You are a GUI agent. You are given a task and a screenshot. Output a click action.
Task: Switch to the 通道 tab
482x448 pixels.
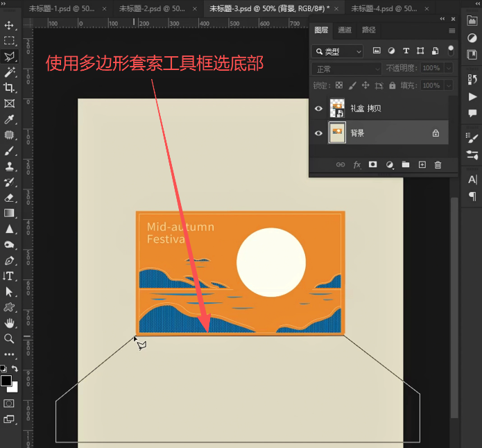point(345,30)
